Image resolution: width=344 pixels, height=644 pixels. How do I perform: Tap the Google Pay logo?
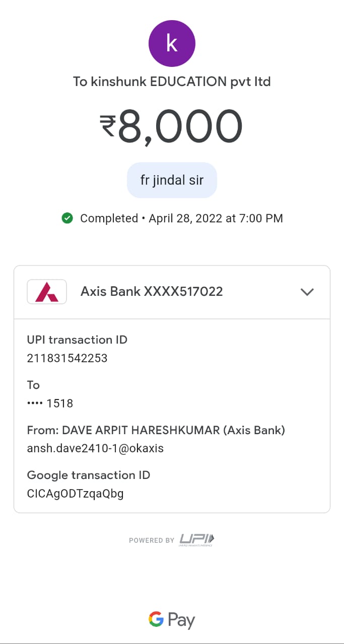[172, 620]
